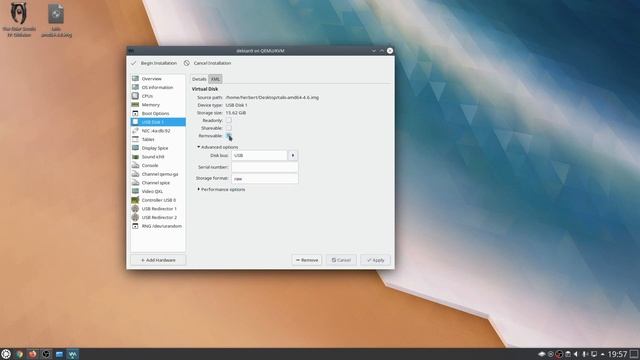Select the USB Disk 1 entry
640x360 pixels.
pyautogui.click(x=158, y=122)
